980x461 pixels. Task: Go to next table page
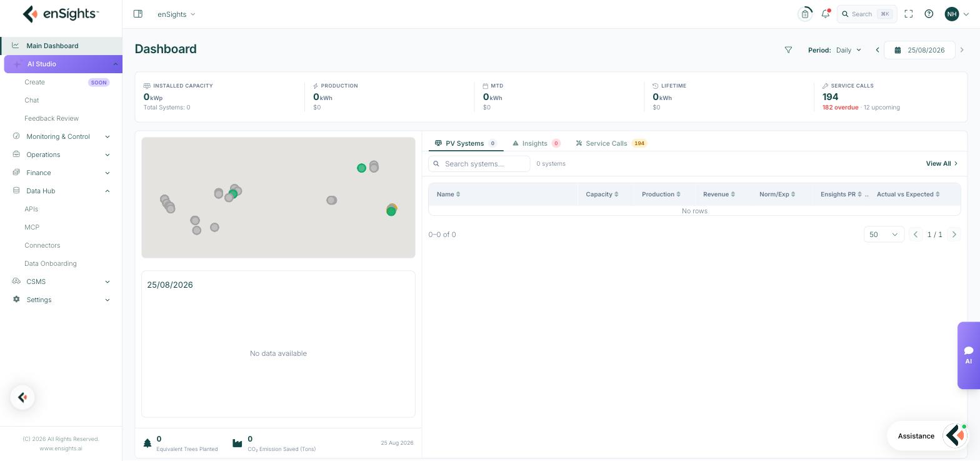click(954, 235)
